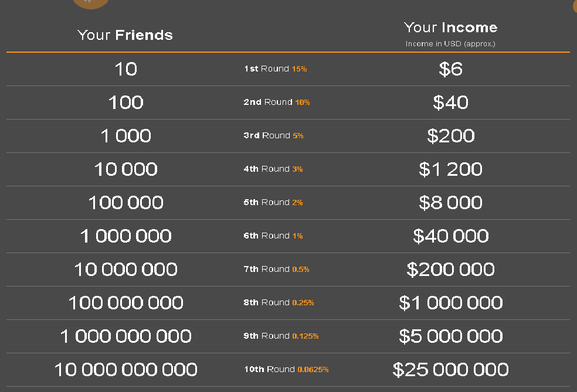Click the Income in USD (approx.) subtitle
577x392 pixels.
click(x=450, y=44)
